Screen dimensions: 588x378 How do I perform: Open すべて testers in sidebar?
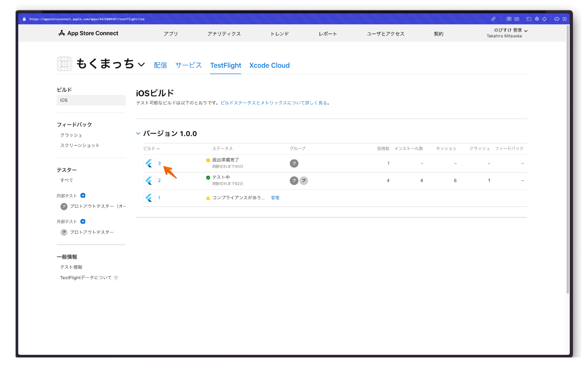pyautogui.click(x=67, y=180)
